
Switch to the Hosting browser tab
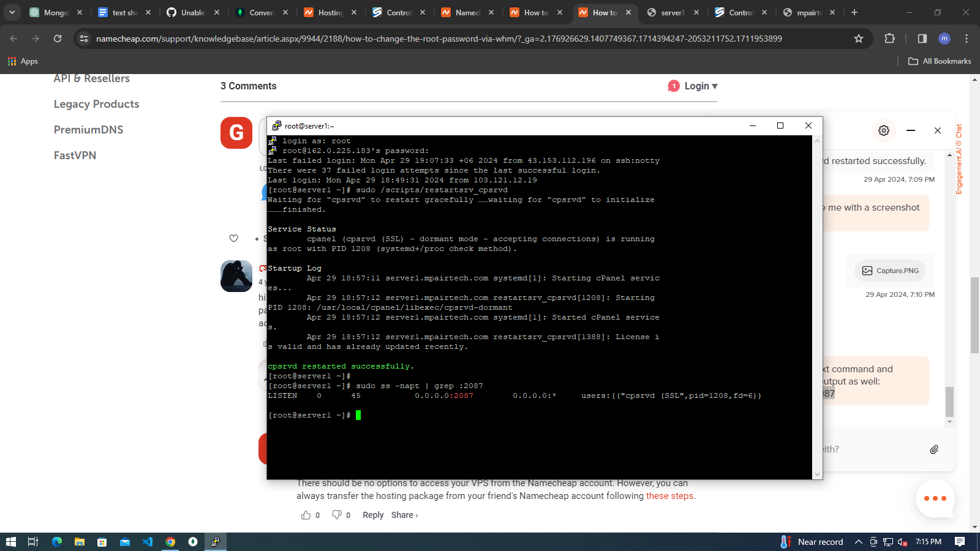330,12
